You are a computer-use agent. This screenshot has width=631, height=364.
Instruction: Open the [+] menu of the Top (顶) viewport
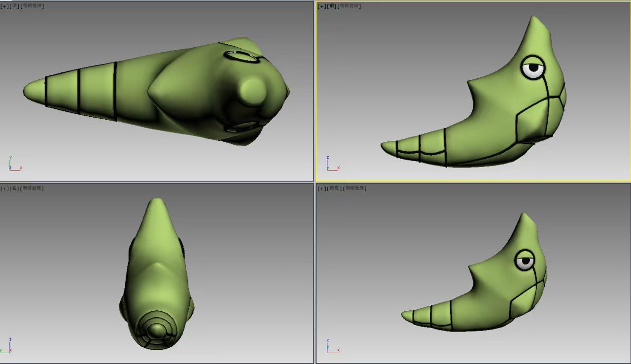tap(4, 6)
